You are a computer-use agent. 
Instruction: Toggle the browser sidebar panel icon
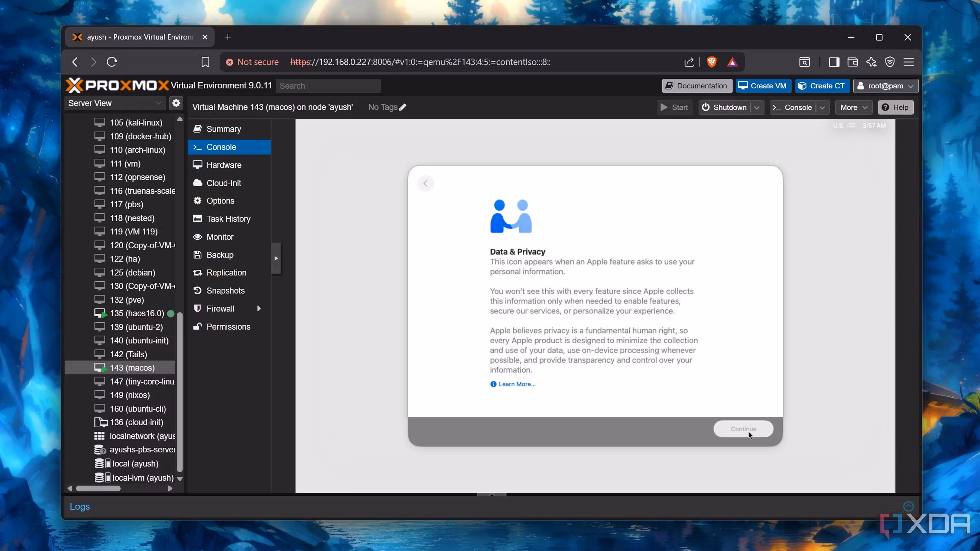(834, 62)
